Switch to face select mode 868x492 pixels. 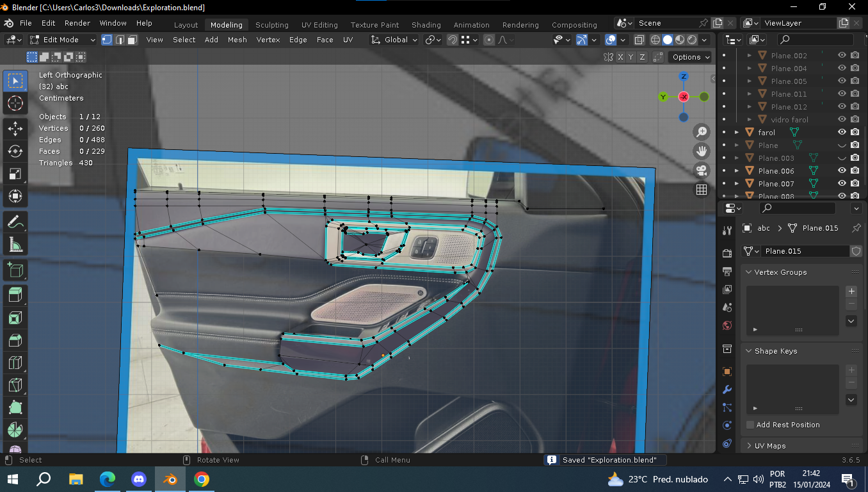tap(132, 40)
